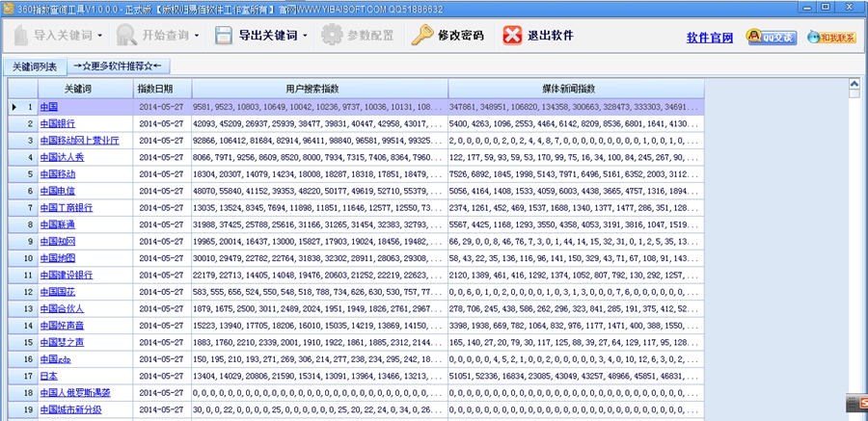The width and height of the screenshot is (868, 421).
Task: Open keyword link 中国 in row 1
Action: coord(49,107)
